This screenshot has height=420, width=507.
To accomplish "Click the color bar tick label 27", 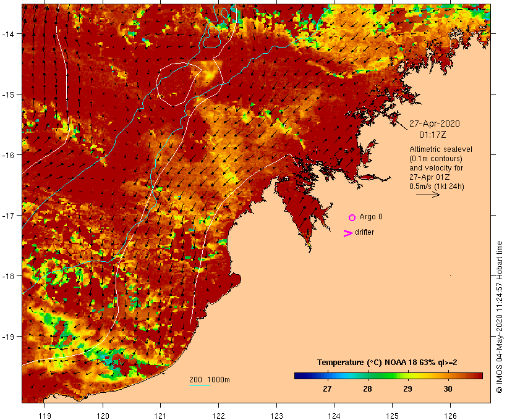I will pos(327,388).
